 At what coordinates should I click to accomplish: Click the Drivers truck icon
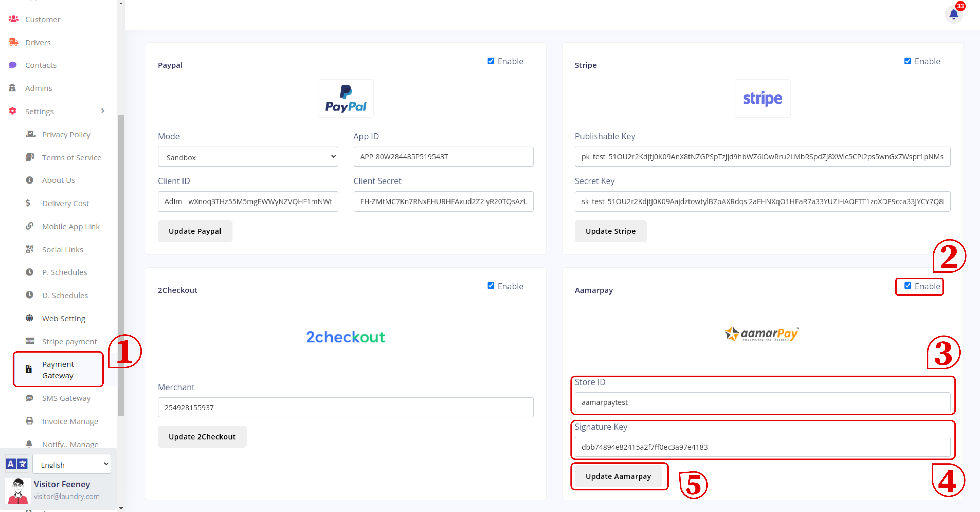(13, 42)
